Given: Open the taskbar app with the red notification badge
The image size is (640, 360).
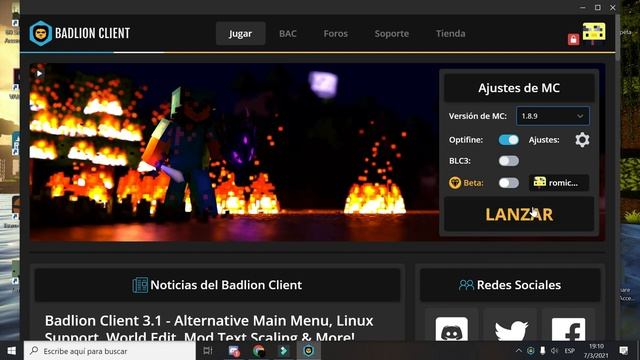Looking at the screenshot, I should (233, 351).
